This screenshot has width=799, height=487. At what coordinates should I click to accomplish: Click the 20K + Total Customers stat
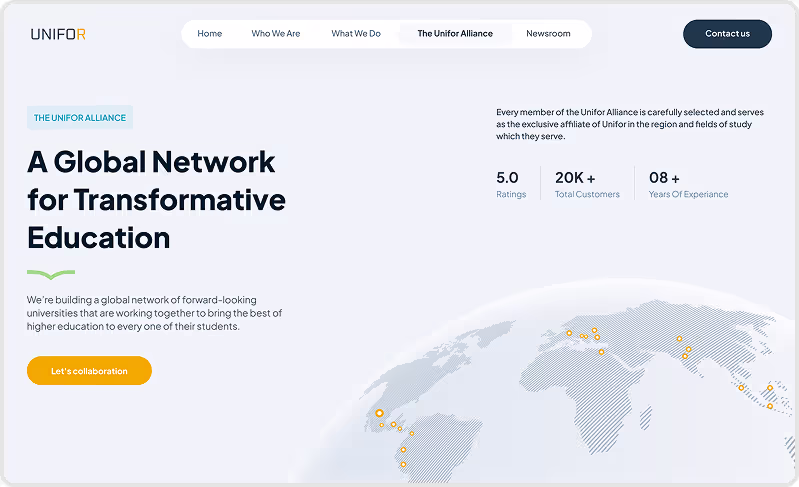(587, 184)
